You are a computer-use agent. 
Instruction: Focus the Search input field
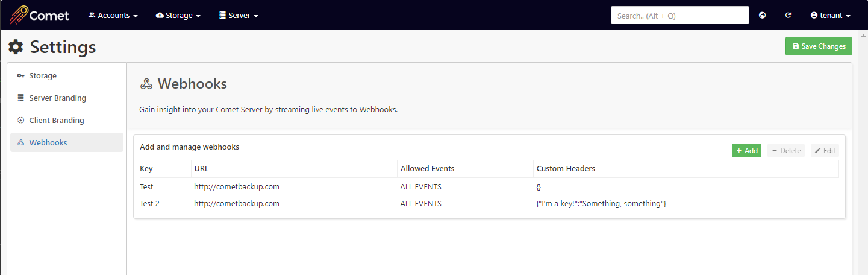679,15
